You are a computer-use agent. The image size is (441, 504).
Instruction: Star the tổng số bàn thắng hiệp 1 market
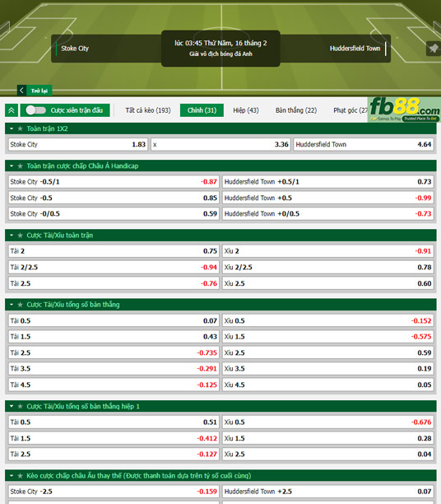tap(21, 406)
